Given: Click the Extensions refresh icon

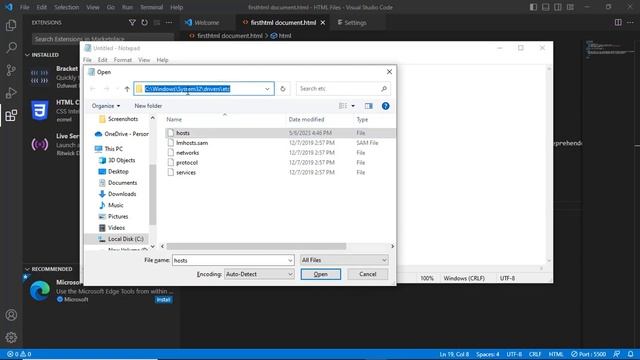Looking at the screenshot, I should (x=144, y=23).
